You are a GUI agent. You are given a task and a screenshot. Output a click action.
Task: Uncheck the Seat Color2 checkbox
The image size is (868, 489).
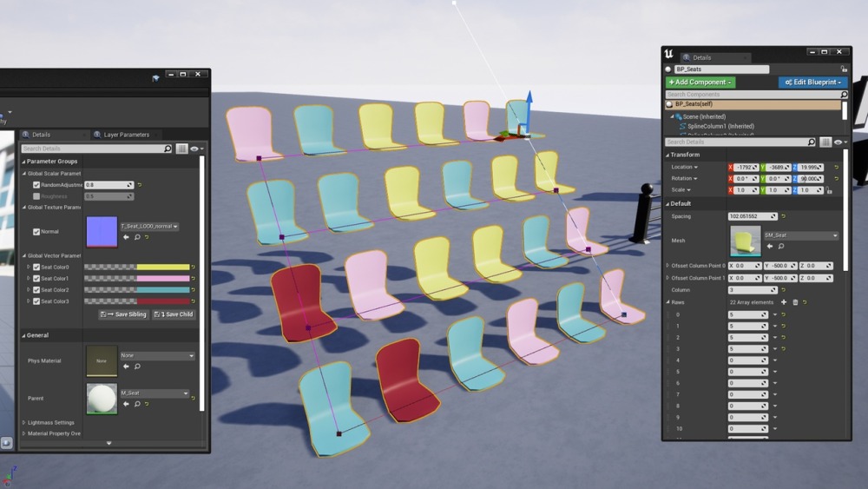[36, 290]
